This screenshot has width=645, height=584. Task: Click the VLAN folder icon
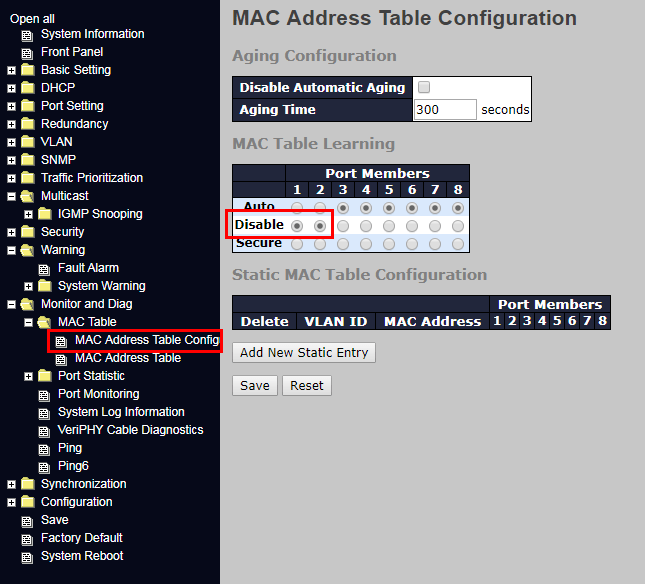pyautogui.click(x=28, y=141)
